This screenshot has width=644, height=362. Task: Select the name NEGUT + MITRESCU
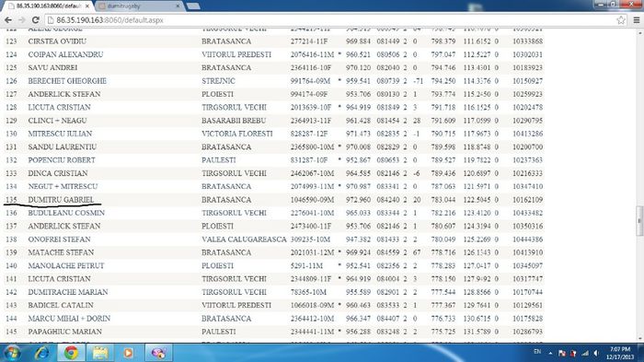(x=63, y=186)
